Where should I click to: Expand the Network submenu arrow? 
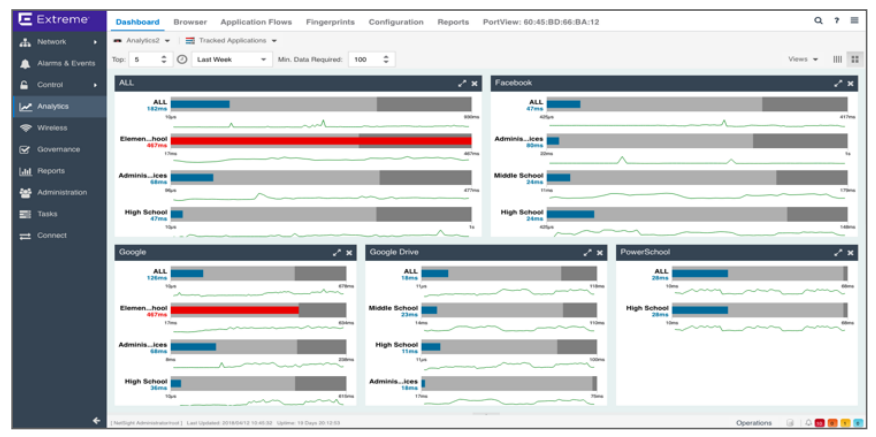[96, 42]
